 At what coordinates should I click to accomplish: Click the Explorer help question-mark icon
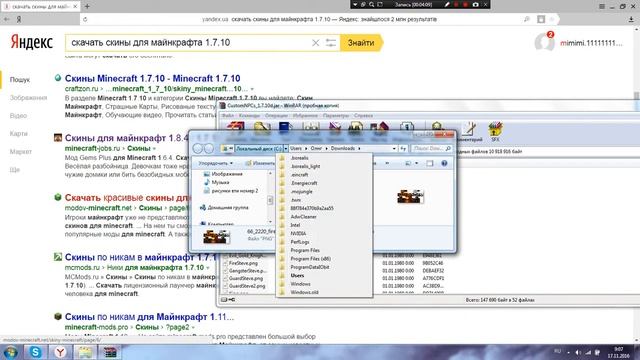click(444, 163)
